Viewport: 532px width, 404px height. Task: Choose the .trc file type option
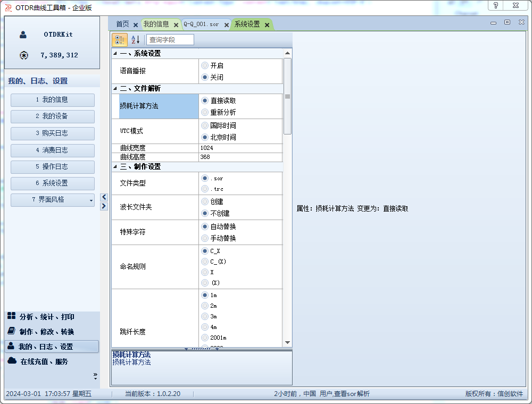(205, 189)
